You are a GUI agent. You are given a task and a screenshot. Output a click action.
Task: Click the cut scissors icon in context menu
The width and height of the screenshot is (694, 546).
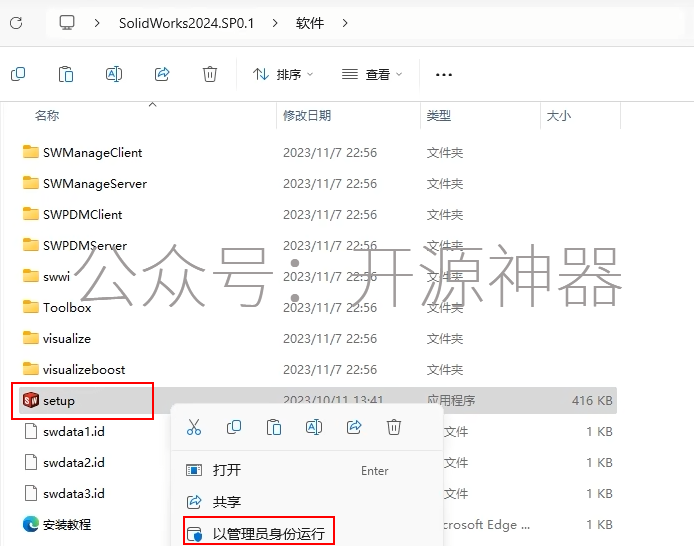point(194,427)
